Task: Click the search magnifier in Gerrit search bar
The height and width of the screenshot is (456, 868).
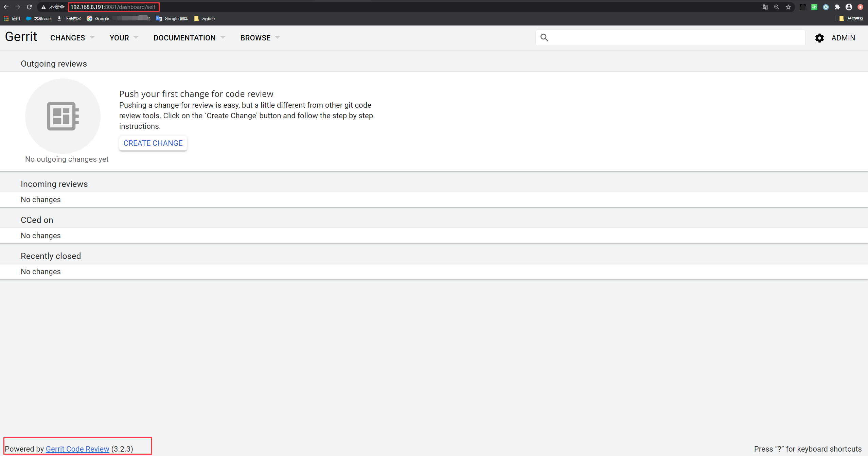Action: click(x=544, y=37)
